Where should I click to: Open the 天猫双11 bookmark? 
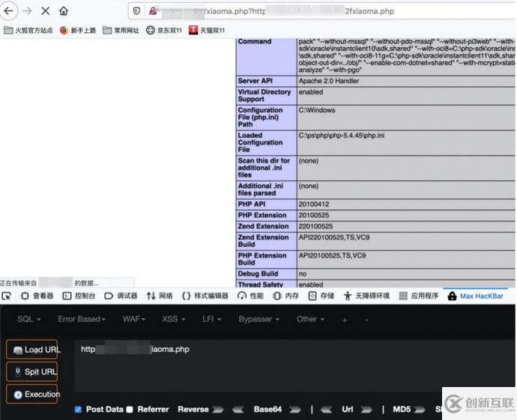[207, 30]
